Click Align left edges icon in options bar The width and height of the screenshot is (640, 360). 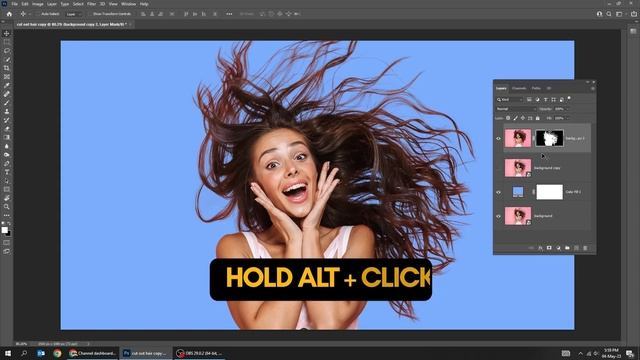[x=143, y=14]
